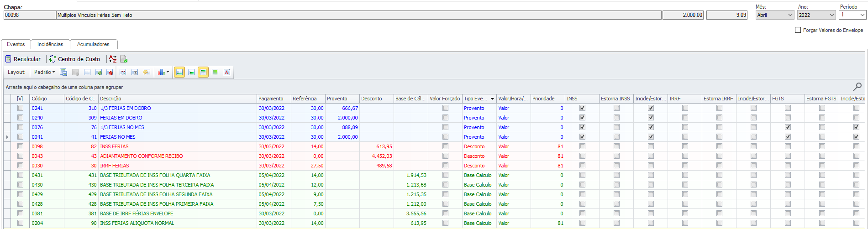Viewport: 868px width, 229px height.
Task: Toggle INSS checkbox for 1/3 FERIAS EM DOBRO
Action: point(582,108)
